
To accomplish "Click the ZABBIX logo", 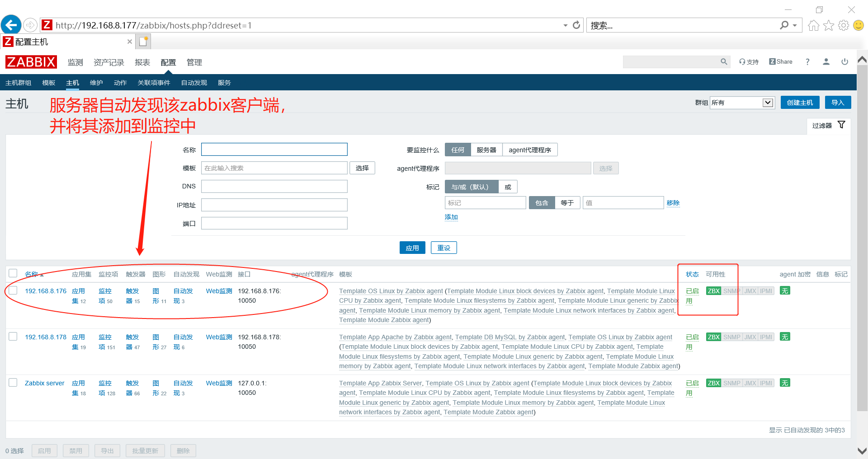I will click(x=31, y=62).
